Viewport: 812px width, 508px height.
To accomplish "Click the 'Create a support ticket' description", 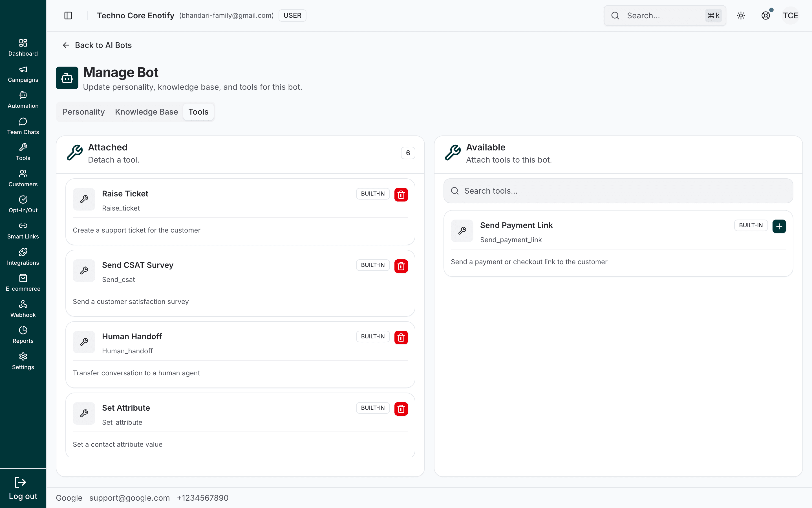I will point(136,230).
